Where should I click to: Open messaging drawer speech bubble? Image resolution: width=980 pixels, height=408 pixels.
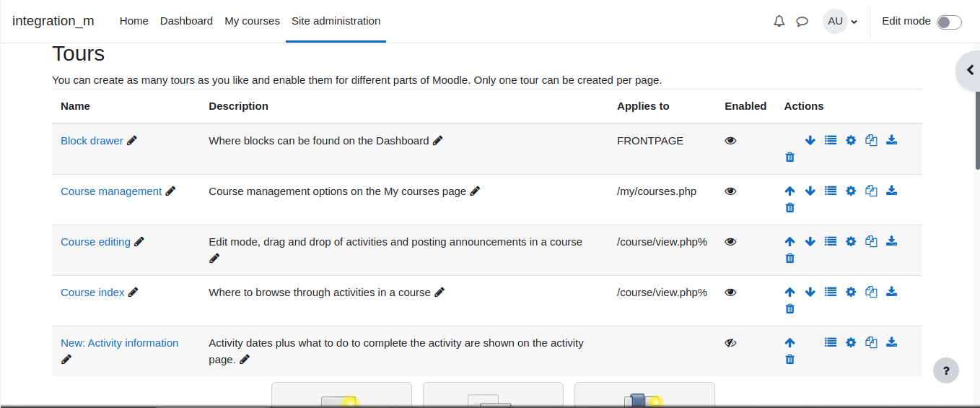[802, 21]
